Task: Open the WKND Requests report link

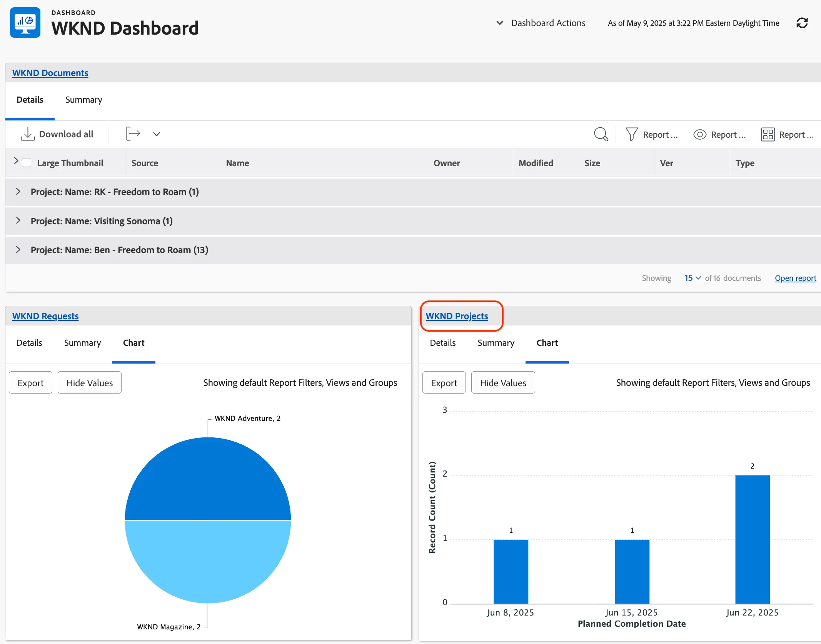Action: pyautogui.click(x=45, y=316)
